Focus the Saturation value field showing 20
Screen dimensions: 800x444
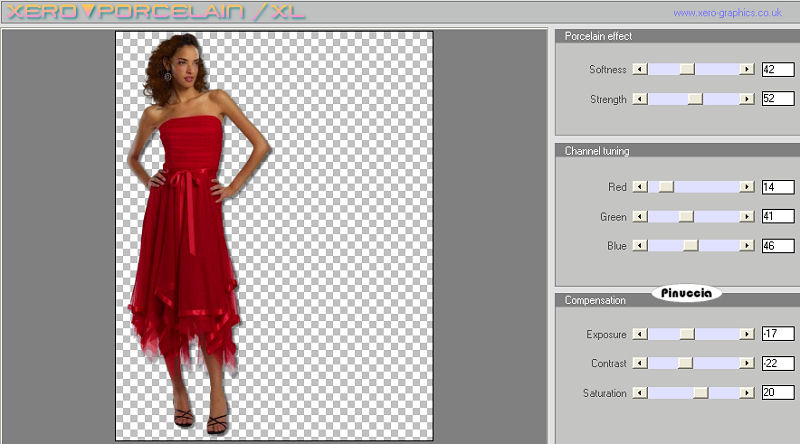click(778, 392)
